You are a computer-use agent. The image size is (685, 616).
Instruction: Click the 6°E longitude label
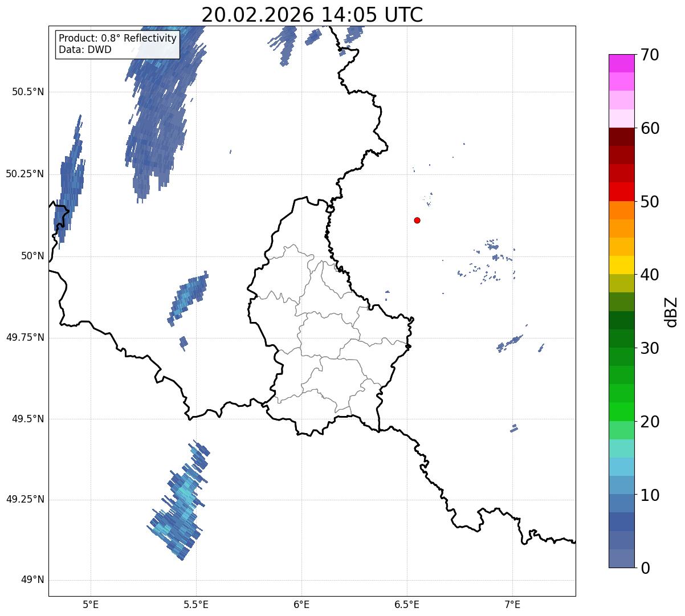pos(301,604)
